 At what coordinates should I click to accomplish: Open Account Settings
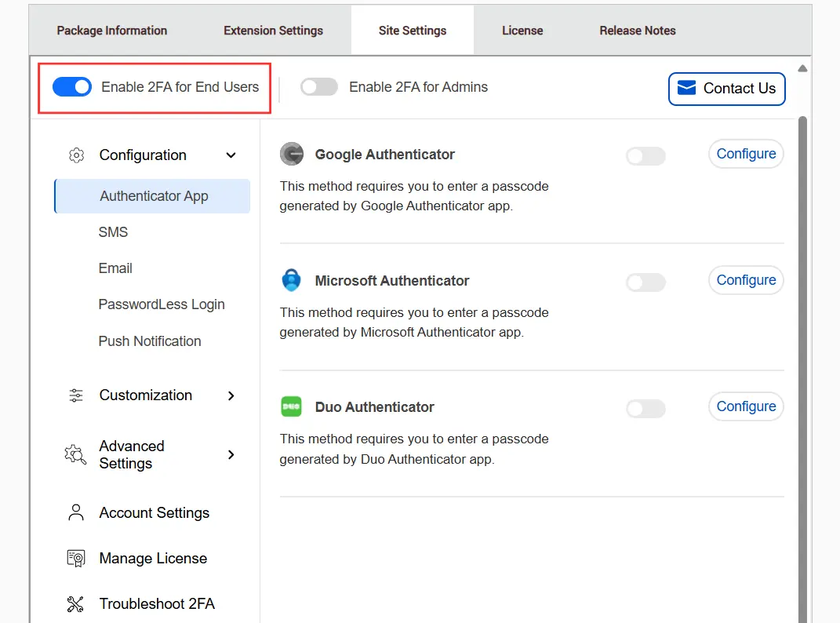coord(155,513)
